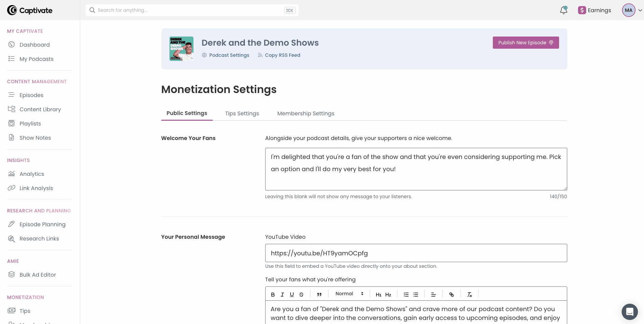This screenshot has width=644, height=324.
Task: Click the Tips money icon
Action: pyautogui.click(x=11, y=310)
